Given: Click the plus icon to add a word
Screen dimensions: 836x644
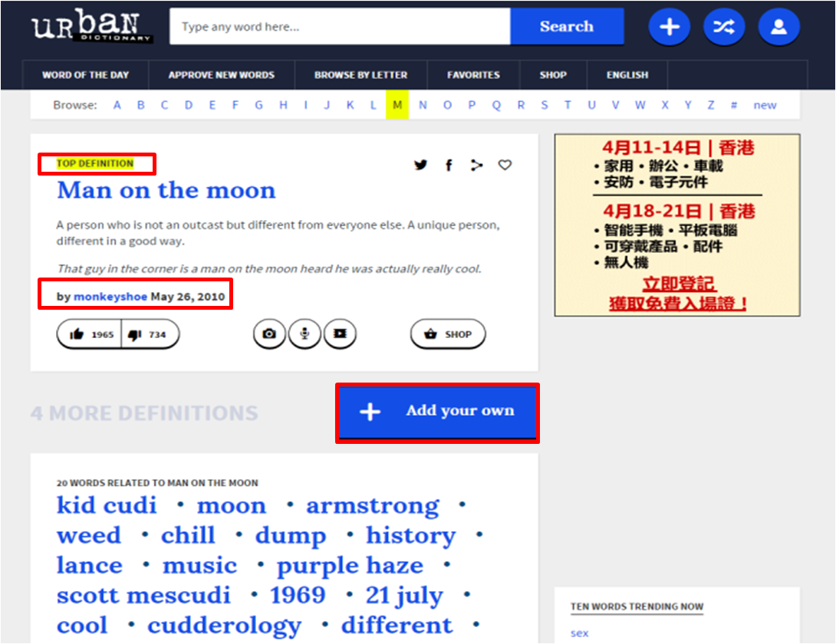Looking at the screenshot, I should click(669, 27).
